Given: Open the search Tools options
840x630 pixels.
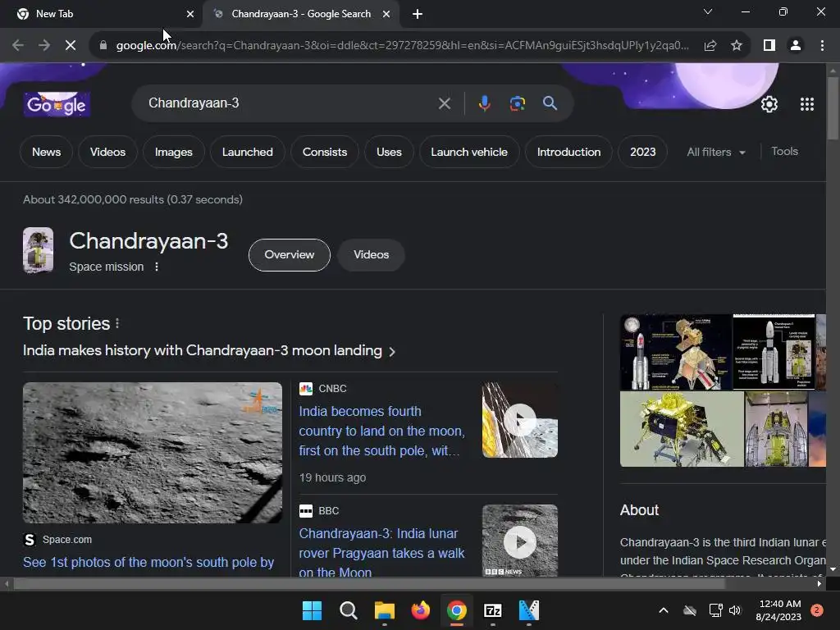Looking at the screenshot, I should pyautogui.click(x=784, y=152).
